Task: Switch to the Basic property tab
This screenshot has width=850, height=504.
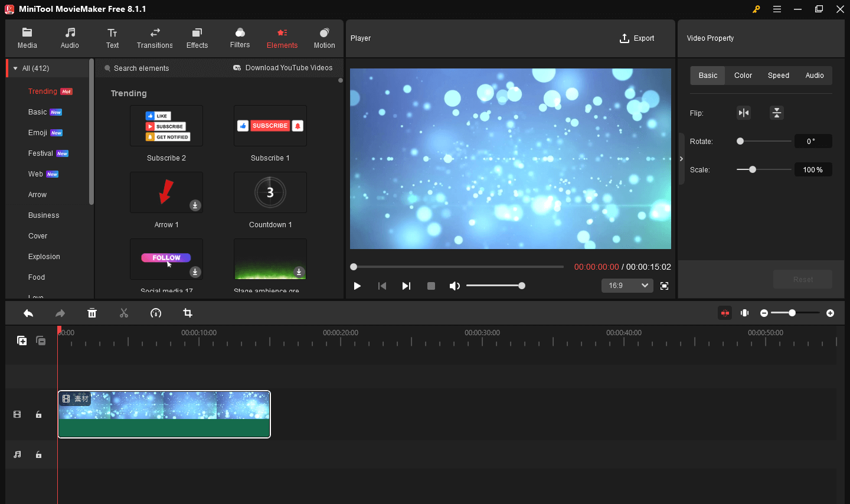Action: [708, 76]
